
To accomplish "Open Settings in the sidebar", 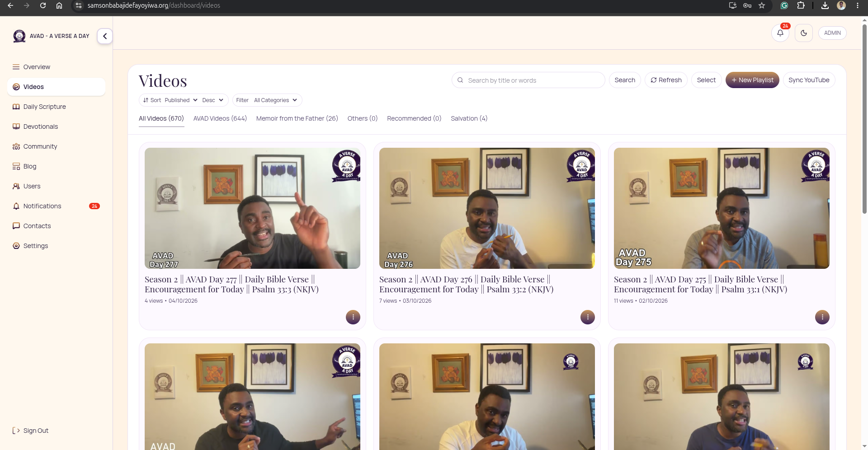I will pos(56,246).
